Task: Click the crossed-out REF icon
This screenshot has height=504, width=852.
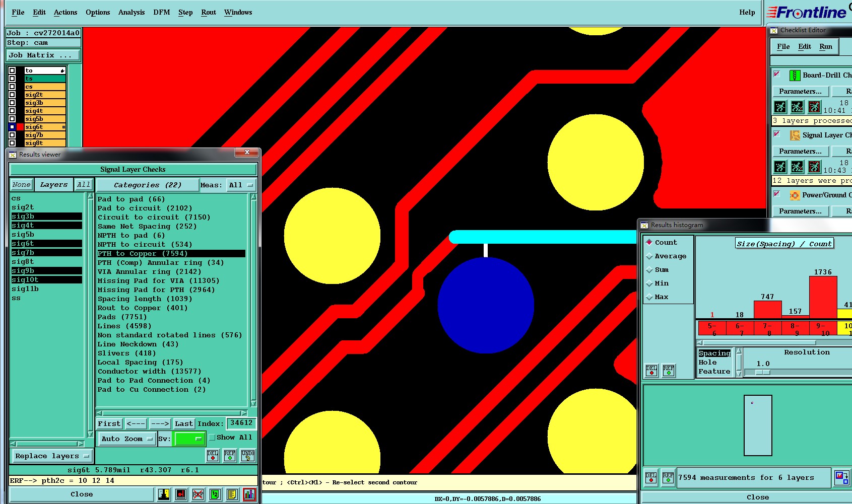Action: [x=198, y=494]
